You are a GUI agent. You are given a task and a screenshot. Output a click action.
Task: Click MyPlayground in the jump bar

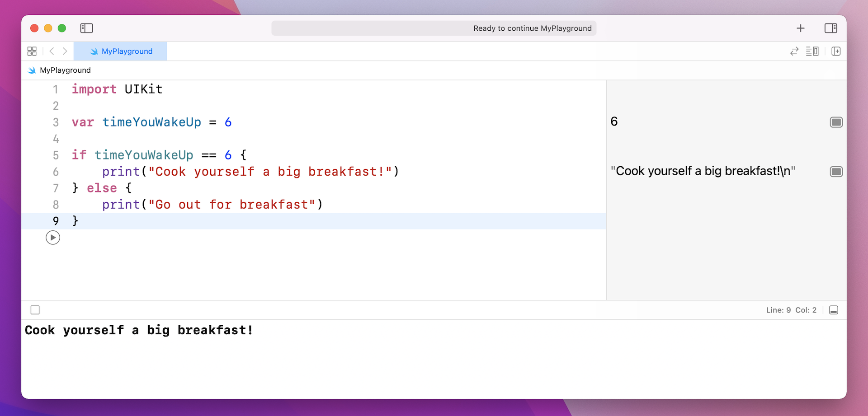point(65,70)
